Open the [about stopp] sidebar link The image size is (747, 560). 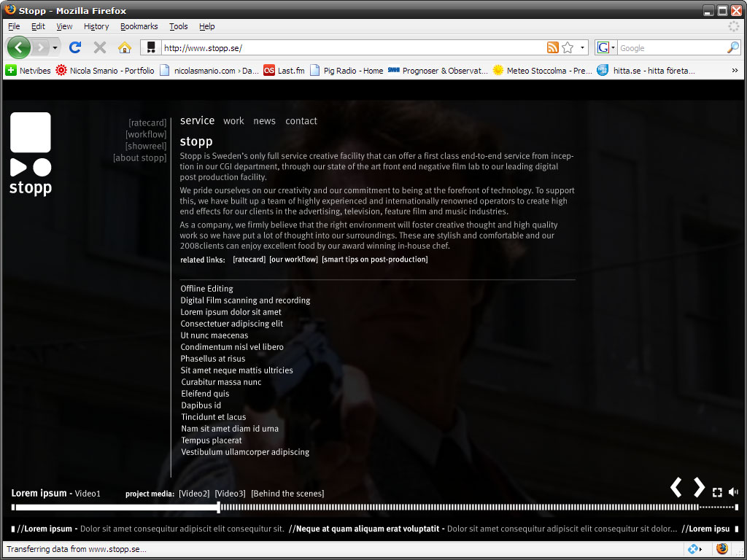click(x=139, y=157)
